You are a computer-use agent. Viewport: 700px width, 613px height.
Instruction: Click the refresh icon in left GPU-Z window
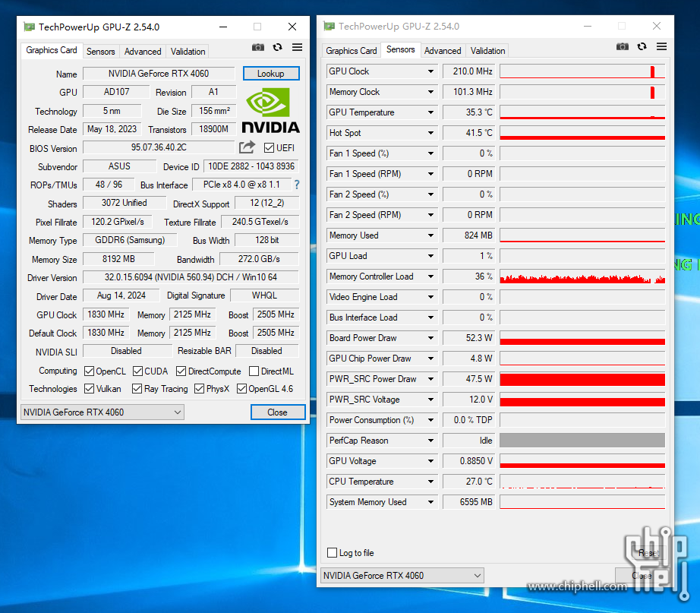pos(278,47)
